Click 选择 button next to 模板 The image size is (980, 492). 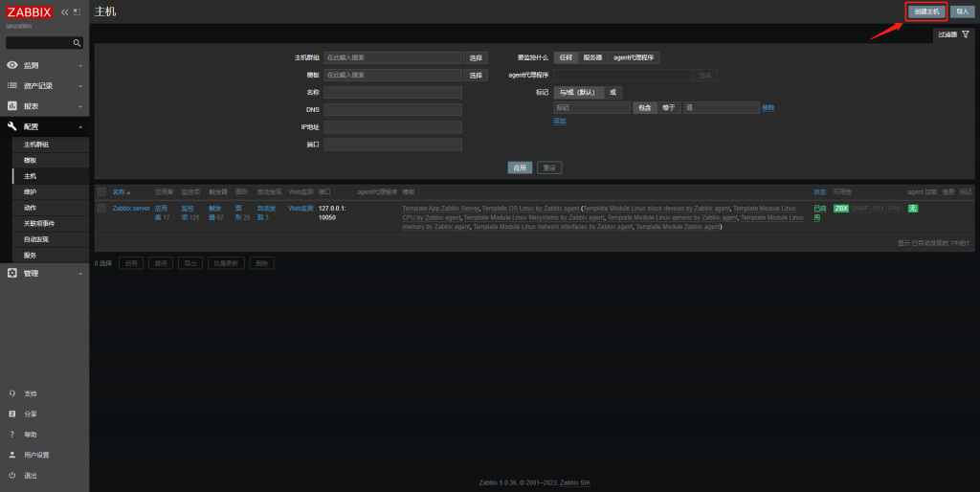(x=476, y=75)
